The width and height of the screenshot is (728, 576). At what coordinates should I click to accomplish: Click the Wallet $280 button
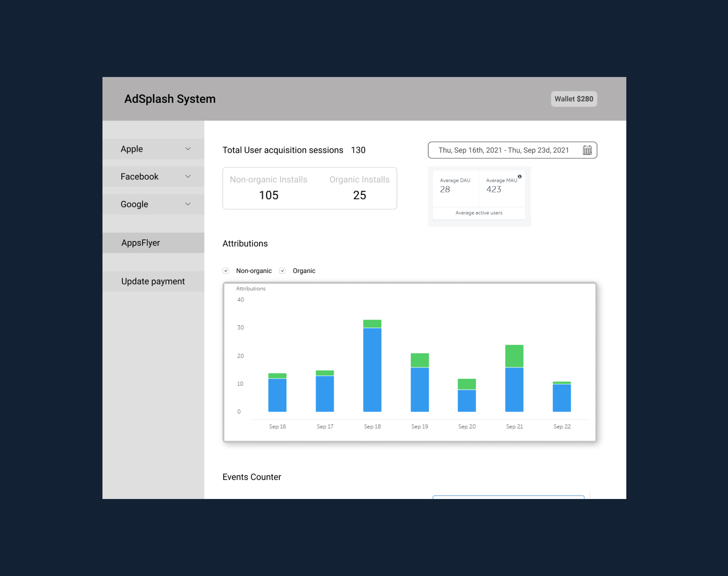[x=574, y=99]
